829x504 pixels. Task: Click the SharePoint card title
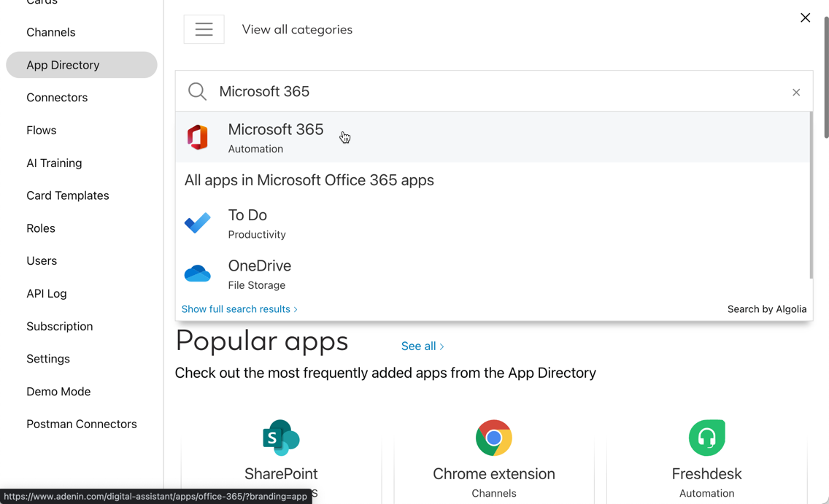click(281, 474)
